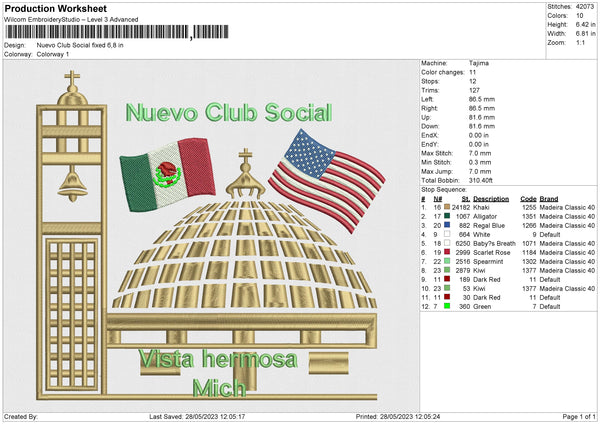Screen dimensions: 600x424
Task: Click the 'Colorway 1' value
Action: (x=53, y=54)
